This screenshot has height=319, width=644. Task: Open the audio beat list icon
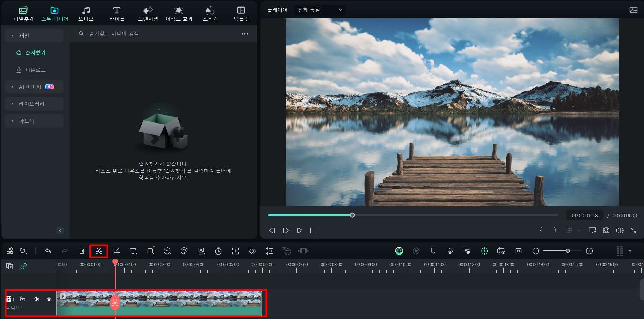pyautogui.click(x=467, y=251)
